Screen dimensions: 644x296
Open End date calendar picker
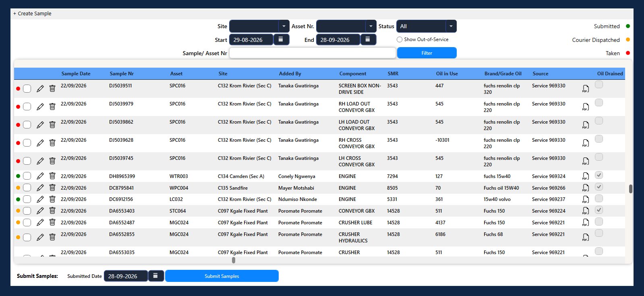pos(368,39)
